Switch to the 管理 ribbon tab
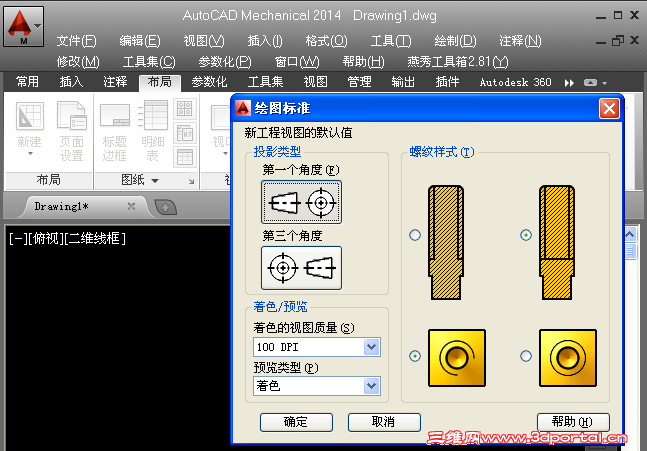The image size is (647, 451). click(x=359, y=82)
